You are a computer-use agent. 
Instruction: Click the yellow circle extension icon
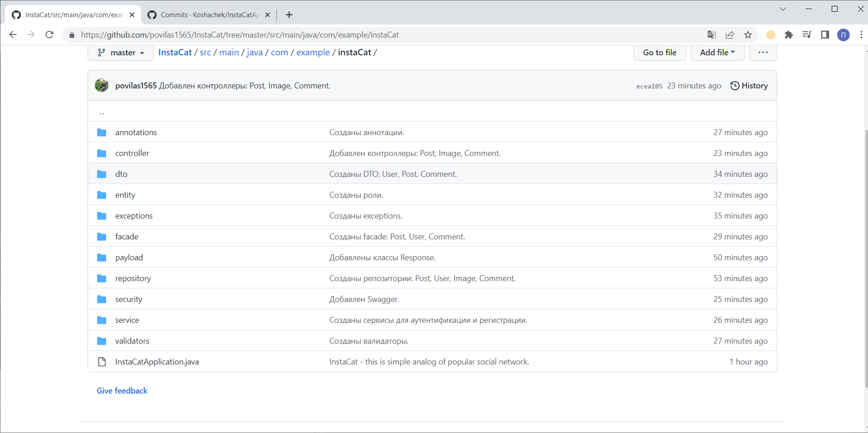[770, 35]
